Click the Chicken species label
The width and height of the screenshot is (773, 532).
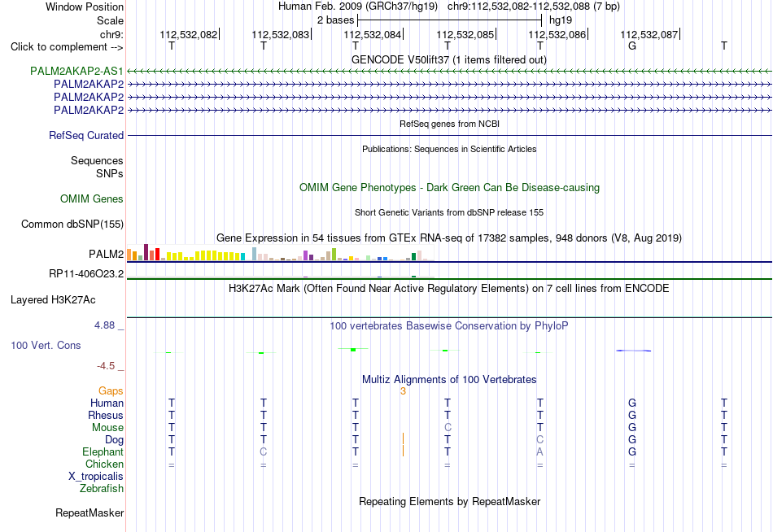tap(104, 464)
